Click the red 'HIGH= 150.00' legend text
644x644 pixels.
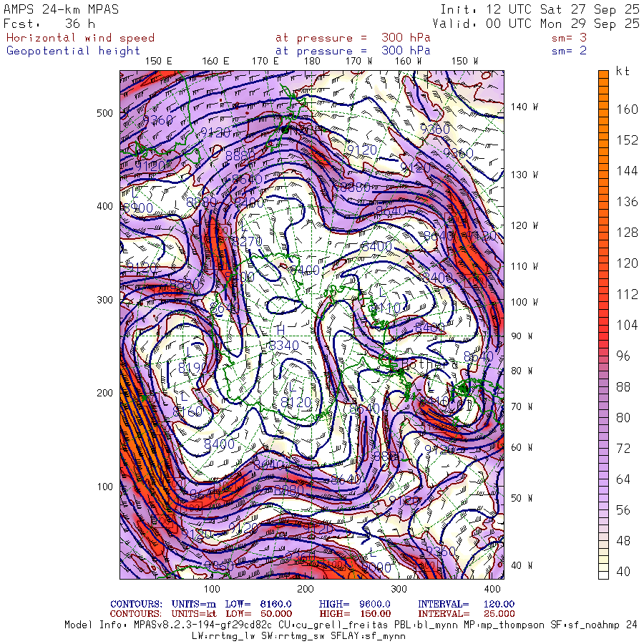point(354,614)
